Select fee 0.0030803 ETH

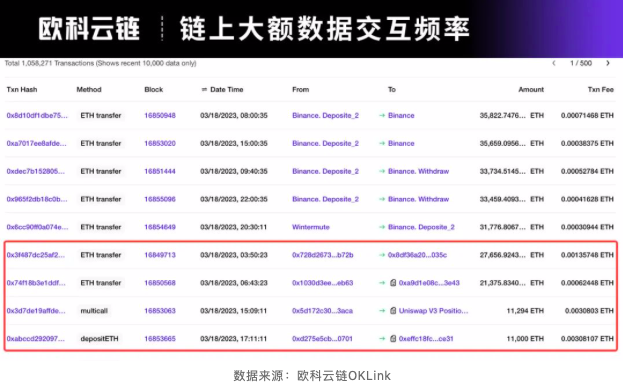[589, 311]
